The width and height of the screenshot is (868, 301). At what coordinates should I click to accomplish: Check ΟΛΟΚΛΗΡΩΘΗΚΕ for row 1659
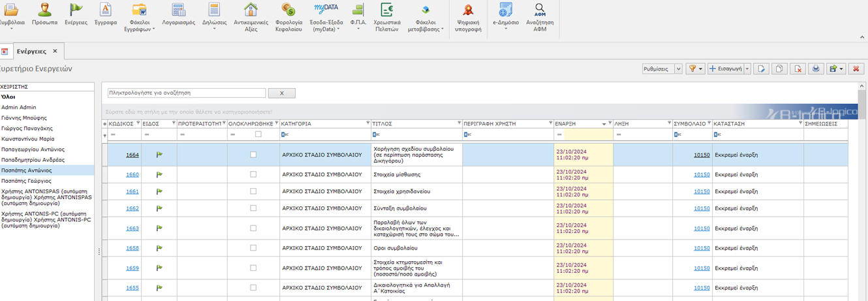253,268
